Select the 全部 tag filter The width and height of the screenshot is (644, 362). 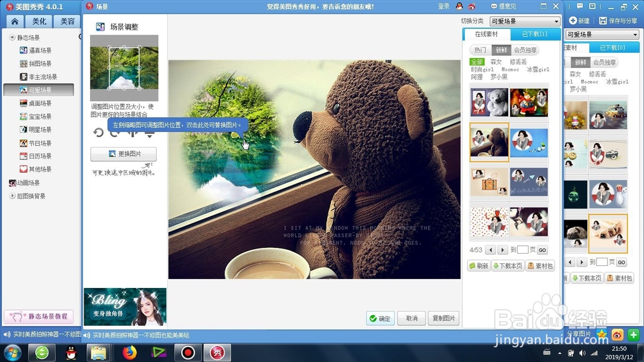[477, 62]
